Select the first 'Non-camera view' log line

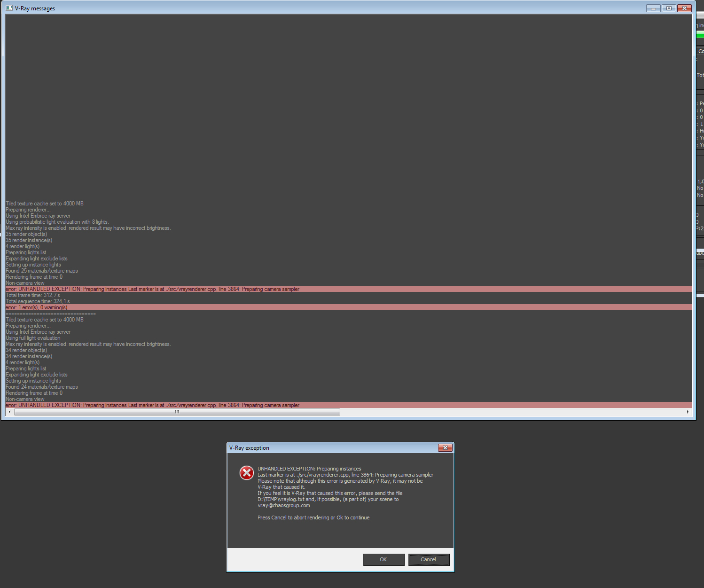click(25, 283)
